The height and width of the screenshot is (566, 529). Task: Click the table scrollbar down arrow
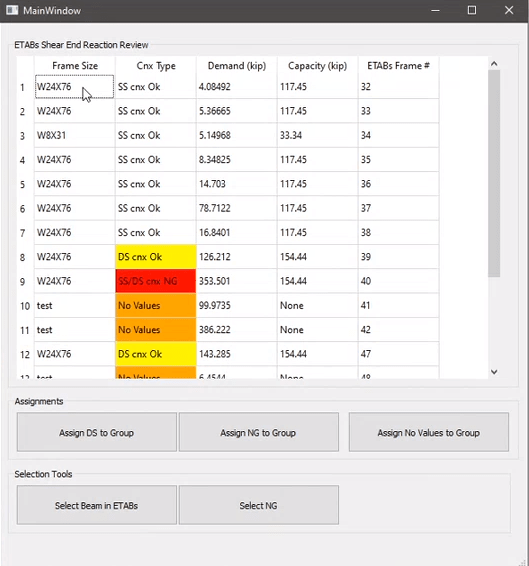pos(494,372)
